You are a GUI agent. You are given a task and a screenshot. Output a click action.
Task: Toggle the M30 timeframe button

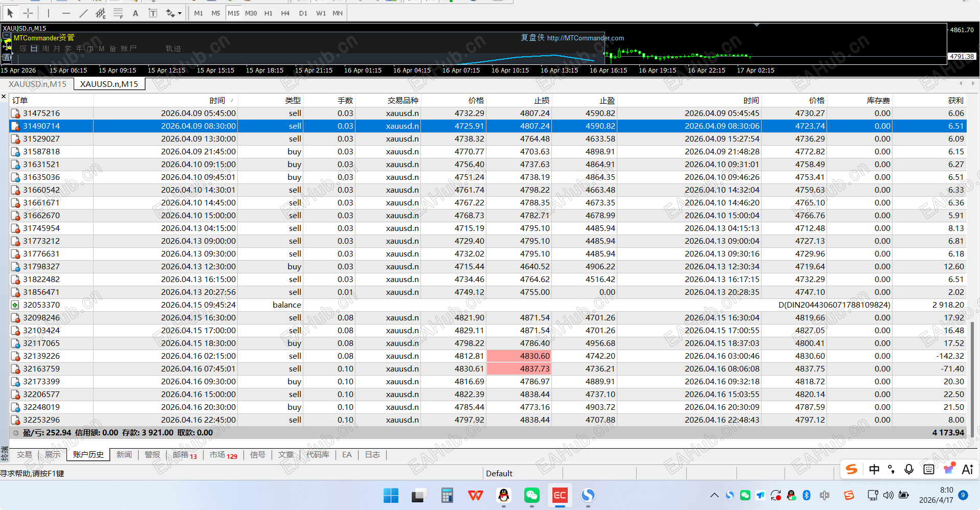tap(251, 13)
